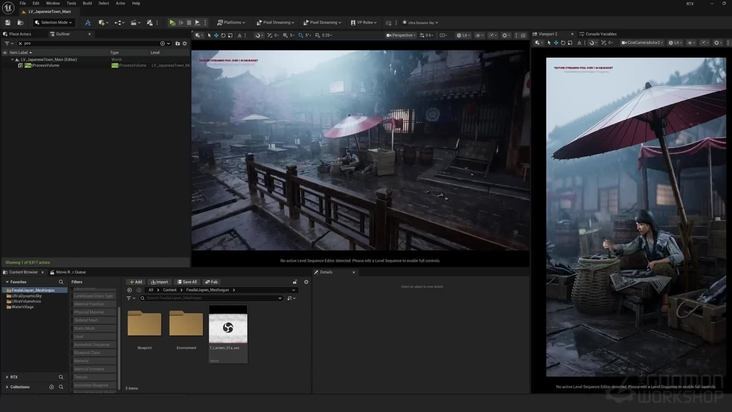Screen dimensions: 732x412
Task: Open the Edit menu
Action: [36, 3]
